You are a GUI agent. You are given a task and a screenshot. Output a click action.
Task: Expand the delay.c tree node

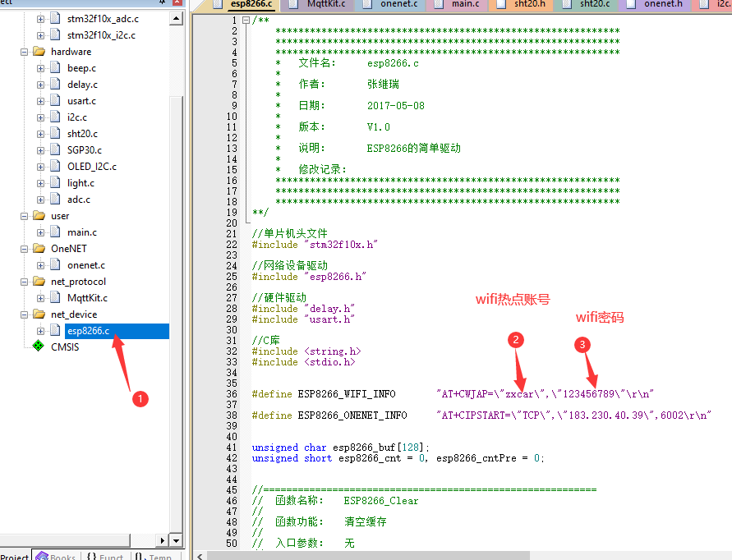[x=40, y=85]
